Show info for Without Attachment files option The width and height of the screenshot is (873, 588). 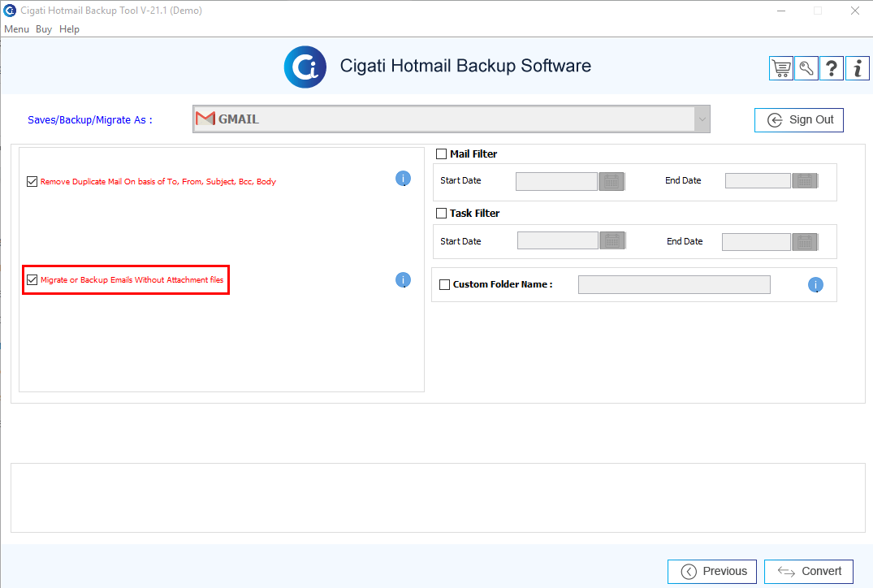point(403,280)
